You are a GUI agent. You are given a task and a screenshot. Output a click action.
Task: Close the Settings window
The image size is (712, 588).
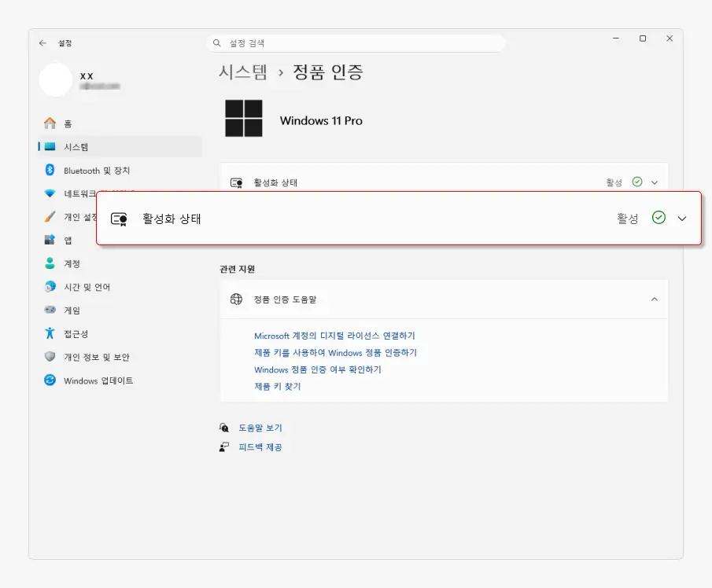[x=670, y=39]
